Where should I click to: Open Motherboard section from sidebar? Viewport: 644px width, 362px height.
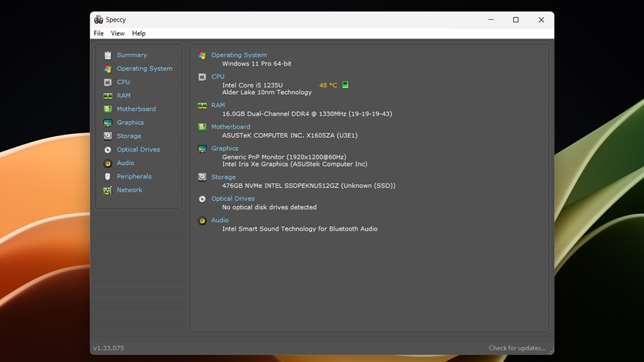pyautogui.click(x=137, y=109)
